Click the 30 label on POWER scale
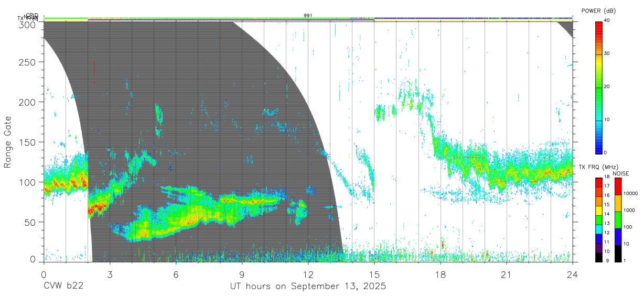Image resolution: width=644 pixels, height=297 pixels. [x=607, y=54]
